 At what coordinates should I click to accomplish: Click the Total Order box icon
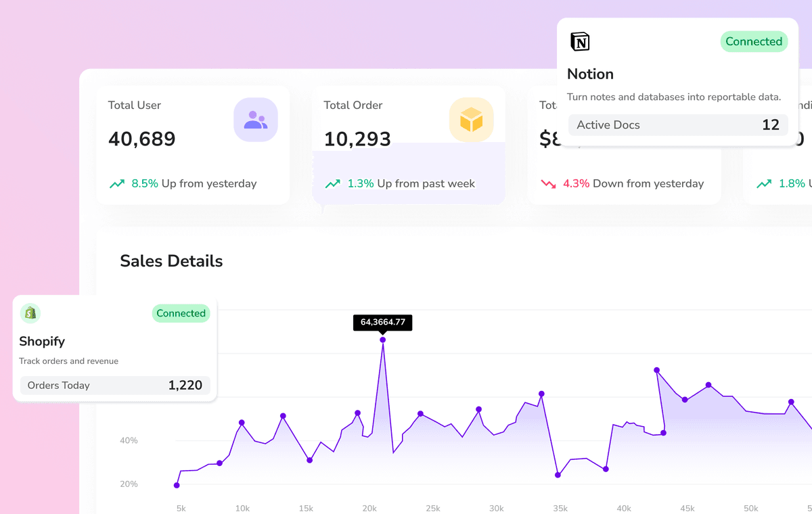(472, 120)
